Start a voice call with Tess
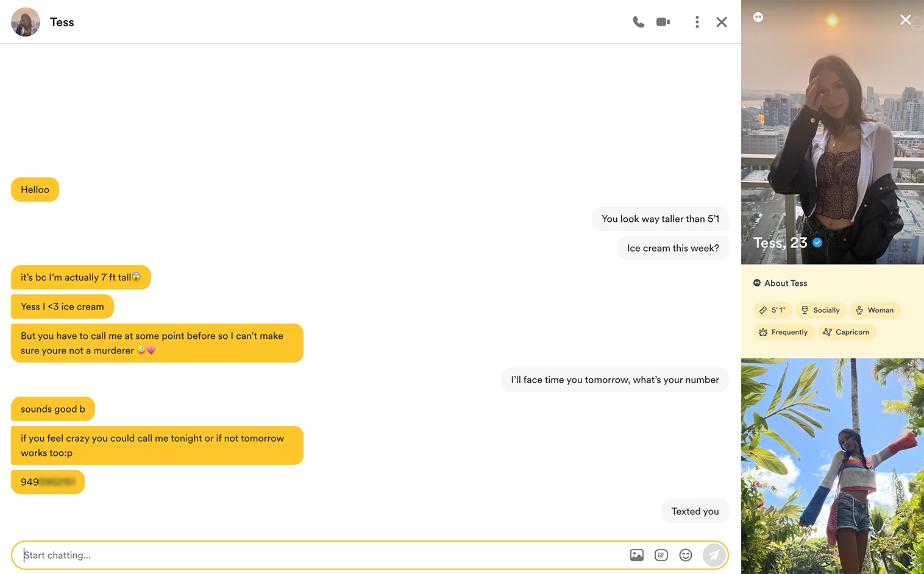The height and width of the screenshot is (574, 924). [x=638, y=22]
